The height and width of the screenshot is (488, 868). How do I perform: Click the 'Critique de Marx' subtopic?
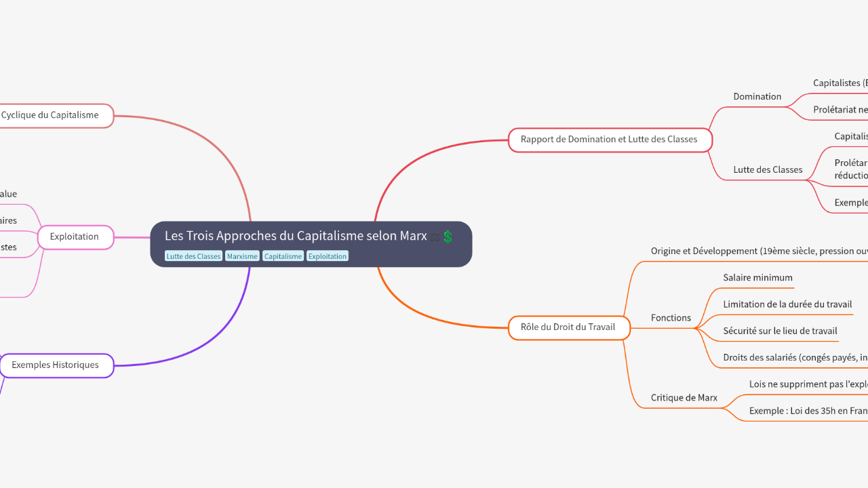tap(684, 398)
